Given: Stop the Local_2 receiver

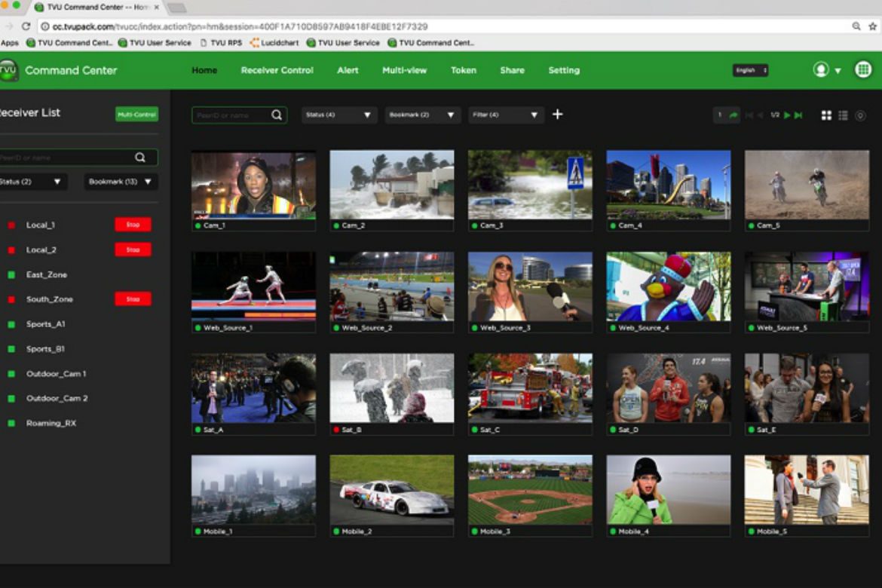Looking at the screenshot, I should pyautogui.click(x=133, y=250).
